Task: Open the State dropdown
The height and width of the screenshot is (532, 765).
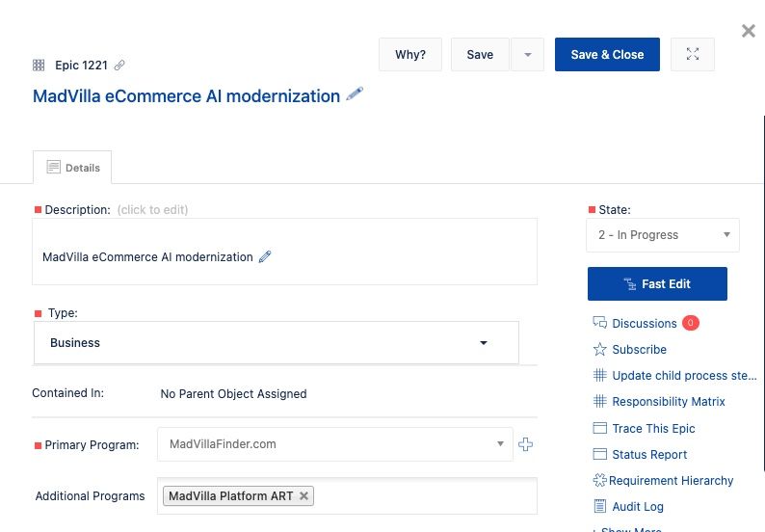Action: coord(663,235)
